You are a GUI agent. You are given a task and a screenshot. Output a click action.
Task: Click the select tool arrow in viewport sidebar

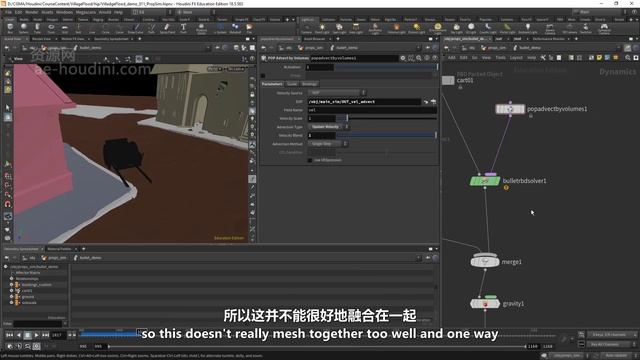point(8,108)
